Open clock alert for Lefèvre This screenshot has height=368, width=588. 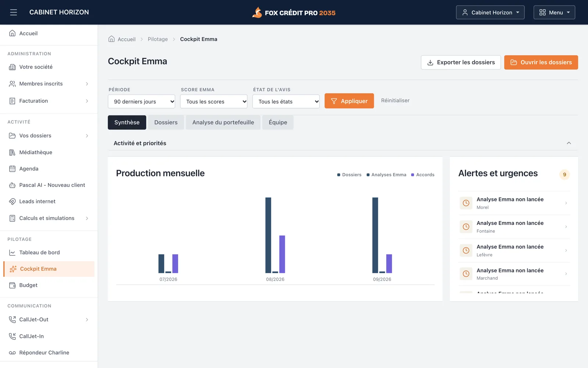466,251
